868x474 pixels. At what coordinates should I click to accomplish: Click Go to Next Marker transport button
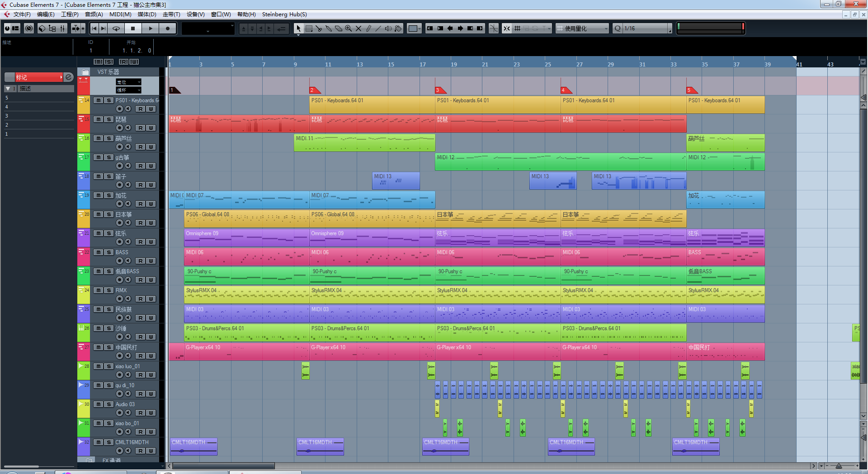pyautogui.click(x=104, y=28)
